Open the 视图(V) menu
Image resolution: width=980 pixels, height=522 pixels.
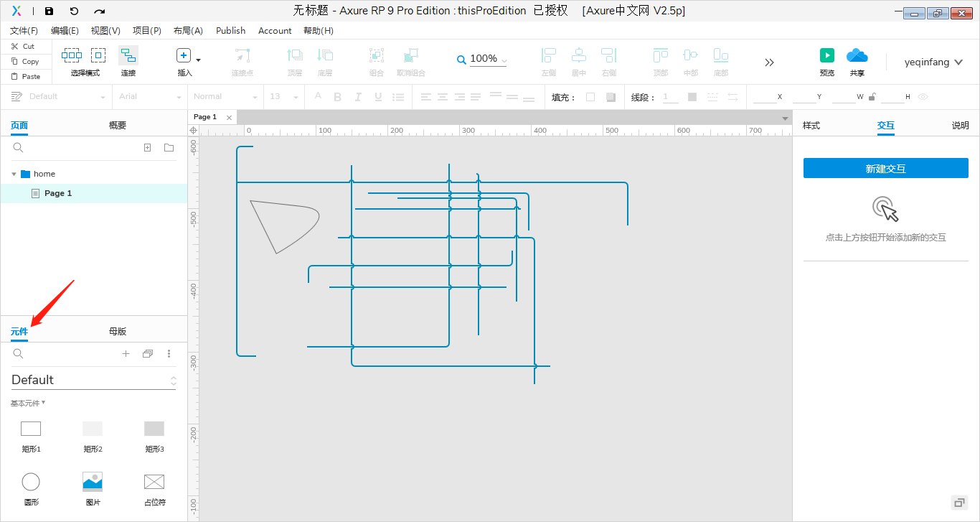(106, 31)
